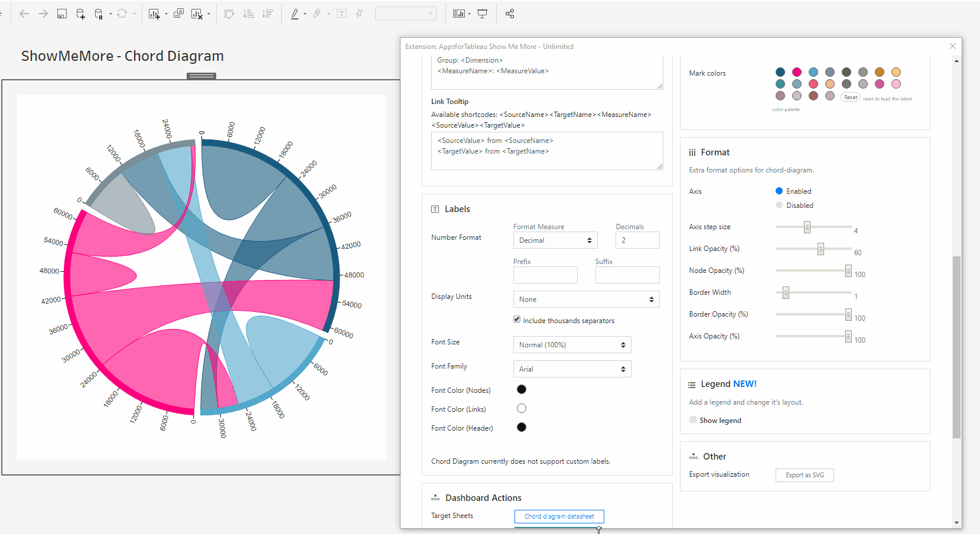Open Presentation Mode from toolbar
The width and height of the screenshot is (980, 534).
tap(483, 14)
